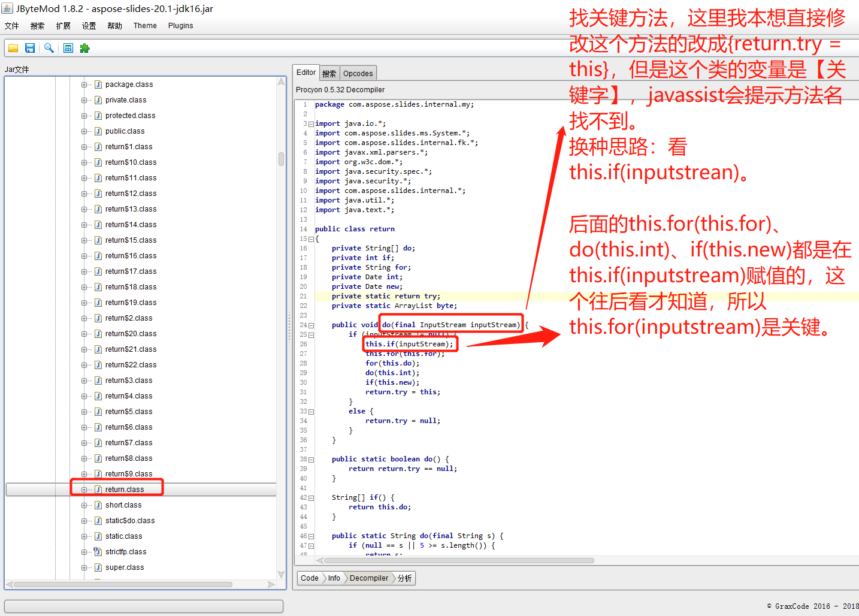Click the class file icon for short.class

[x=98, y=505]
